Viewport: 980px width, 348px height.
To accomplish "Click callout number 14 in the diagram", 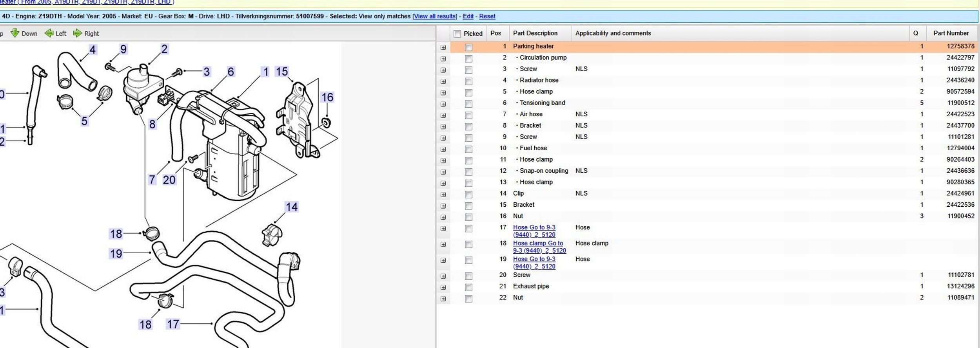I will [x=291, y=207].
